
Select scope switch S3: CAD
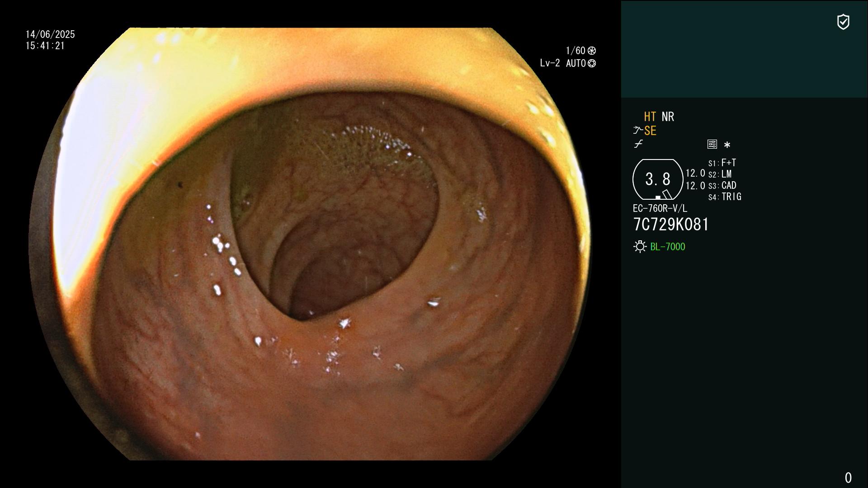click(x=722, y=185)
